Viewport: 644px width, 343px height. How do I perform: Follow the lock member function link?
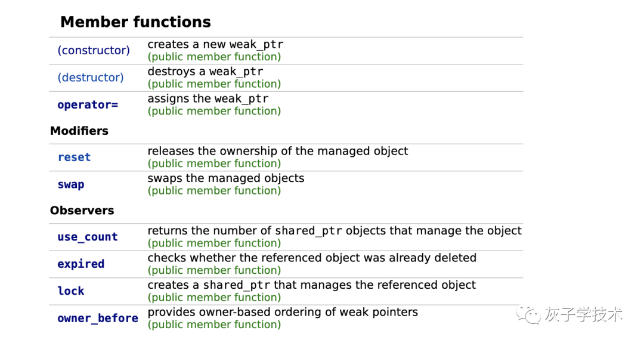click(x=71, y=291)
